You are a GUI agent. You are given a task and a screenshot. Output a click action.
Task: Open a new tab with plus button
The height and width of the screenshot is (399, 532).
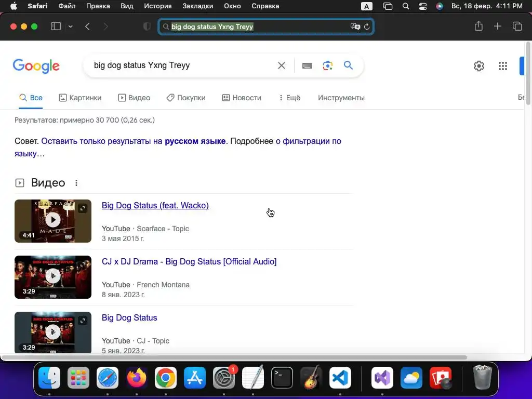pos(497,26)
